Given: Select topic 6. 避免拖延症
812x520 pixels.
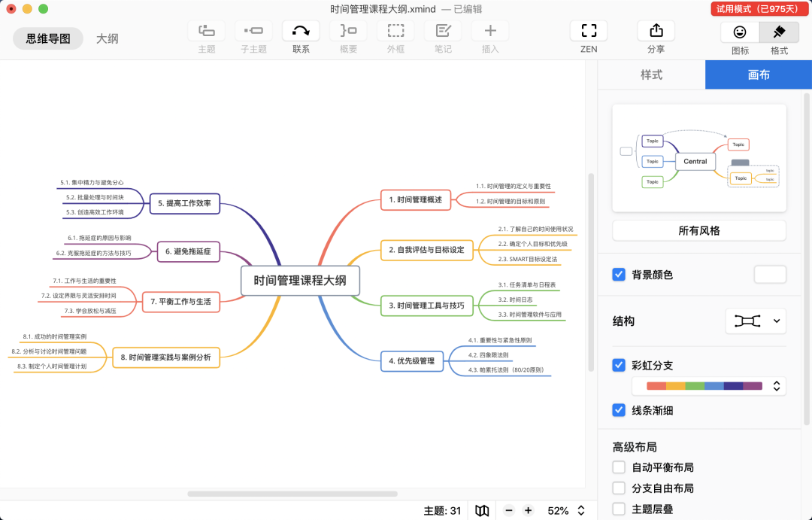Looking at the screenshot, I should point(188,251).
